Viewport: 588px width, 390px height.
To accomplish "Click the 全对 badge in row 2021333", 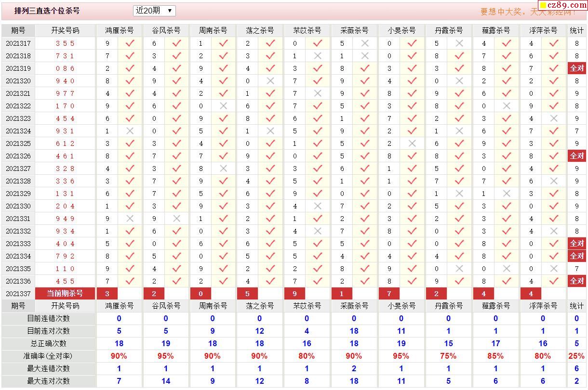I will click(577, 244).
